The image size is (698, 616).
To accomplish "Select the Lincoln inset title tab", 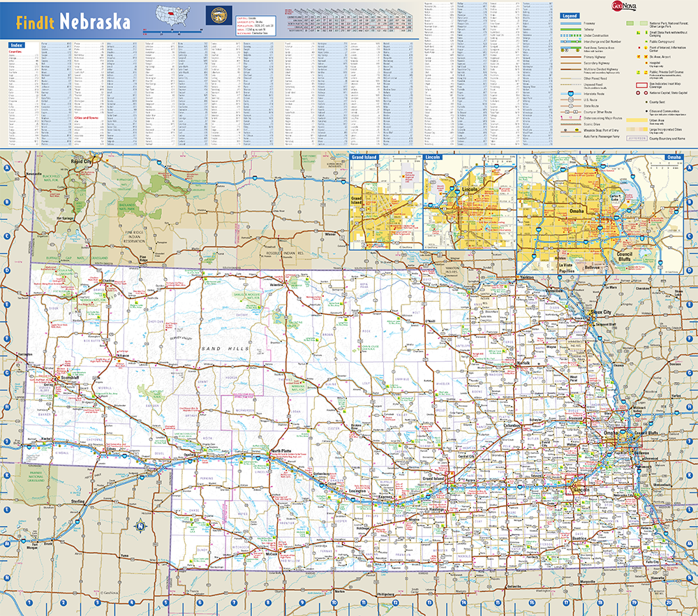I will (x=433, y=157).
